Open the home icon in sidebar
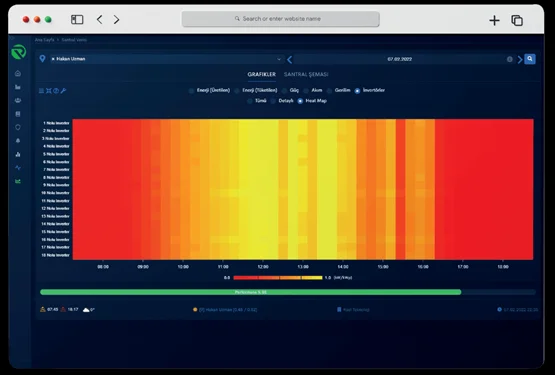Viewport: 555px width, 375px height. point(18,73)
